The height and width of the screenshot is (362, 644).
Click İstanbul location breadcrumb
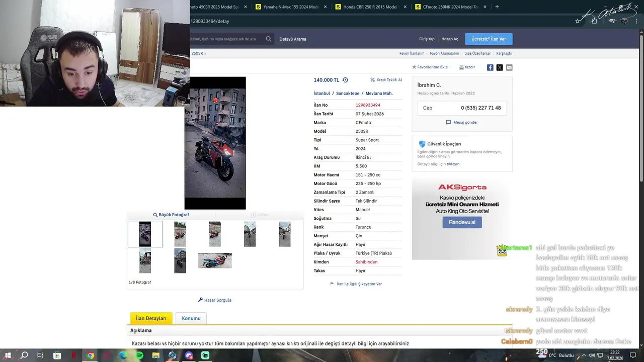tap(321, 94)
